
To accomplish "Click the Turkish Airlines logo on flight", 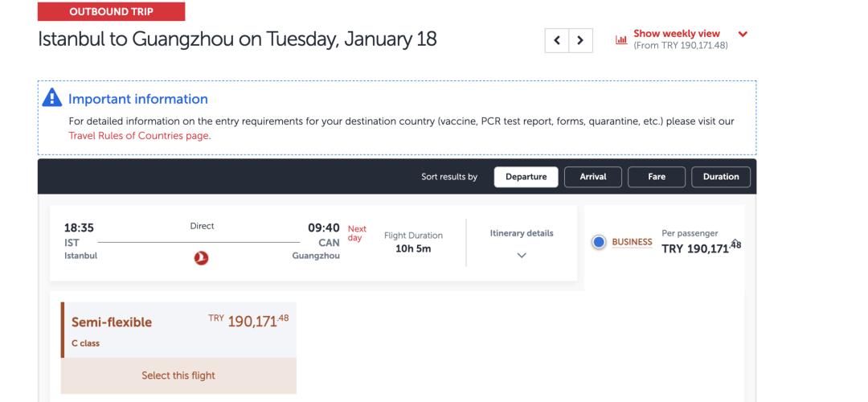I will pyautogui.click(x=202, y=256).
